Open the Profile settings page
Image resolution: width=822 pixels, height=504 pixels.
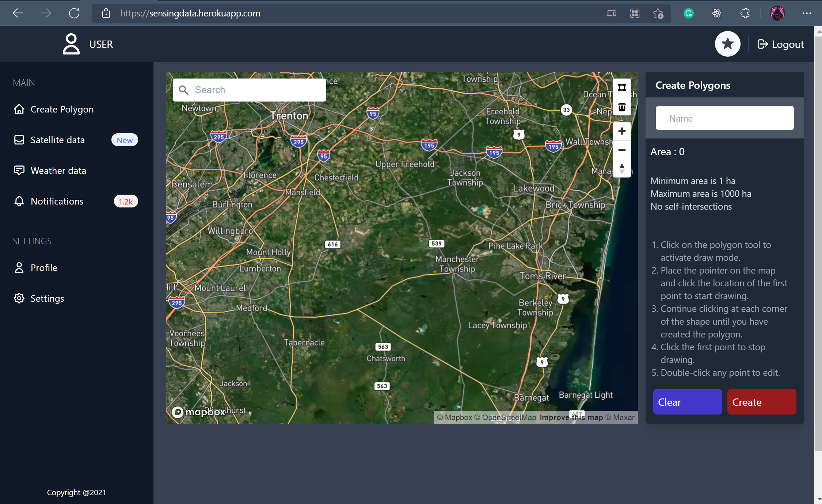(x=43, y=268)
